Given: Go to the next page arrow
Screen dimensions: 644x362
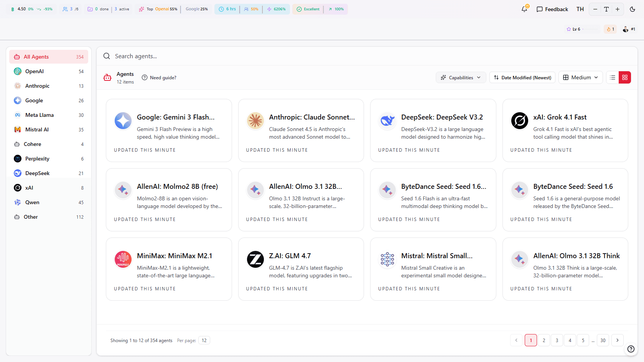Looking at the screenshot, I should click(618, 340).
